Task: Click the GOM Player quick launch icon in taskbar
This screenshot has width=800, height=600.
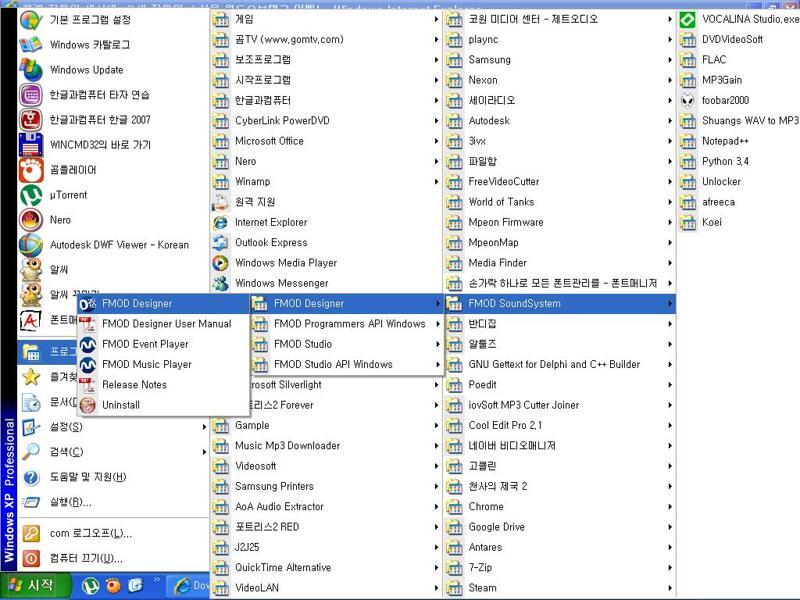Action: coord(113,585)
